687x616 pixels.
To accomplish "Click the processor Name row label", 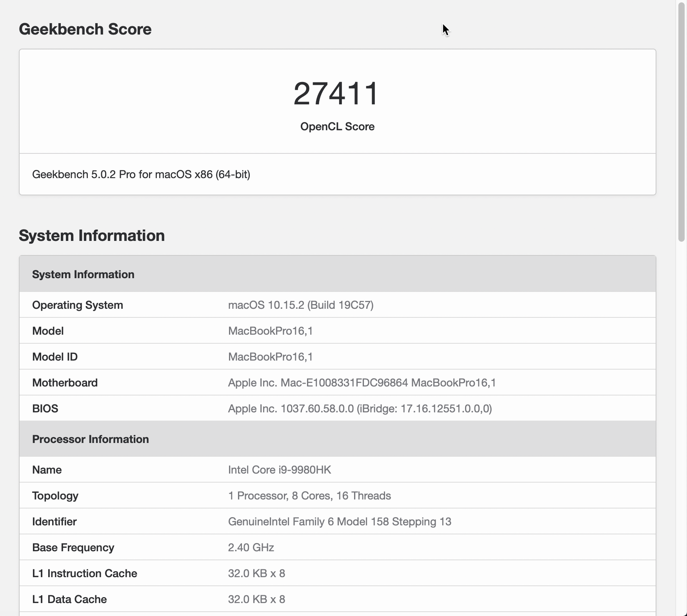I will coord(47,470).
